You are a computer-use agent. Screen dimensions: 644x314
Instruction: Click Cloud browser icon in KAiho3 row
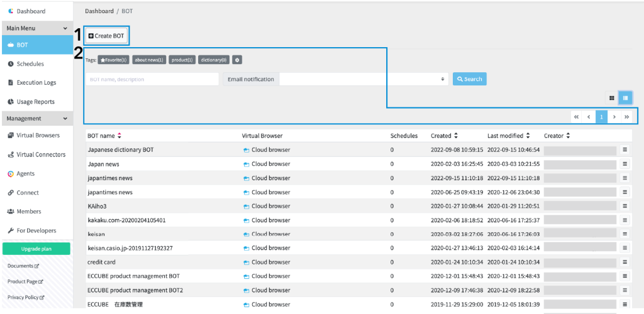(247, 206)
